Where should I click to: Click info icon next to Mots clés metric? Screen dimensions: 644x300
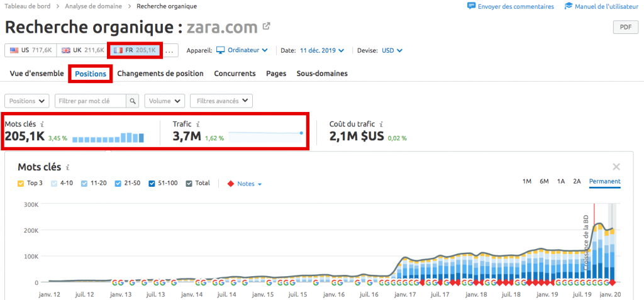click(x=42, y=124)
